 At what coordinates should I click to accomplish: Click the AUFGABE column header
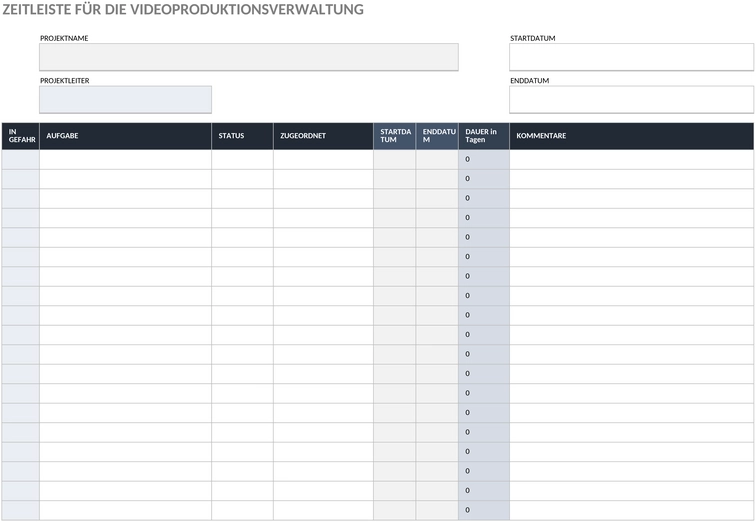(125, 136)
